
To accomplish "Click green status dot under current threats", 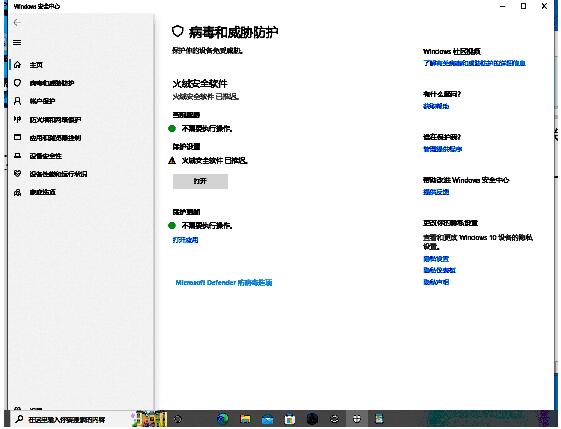I will point(172,128).
